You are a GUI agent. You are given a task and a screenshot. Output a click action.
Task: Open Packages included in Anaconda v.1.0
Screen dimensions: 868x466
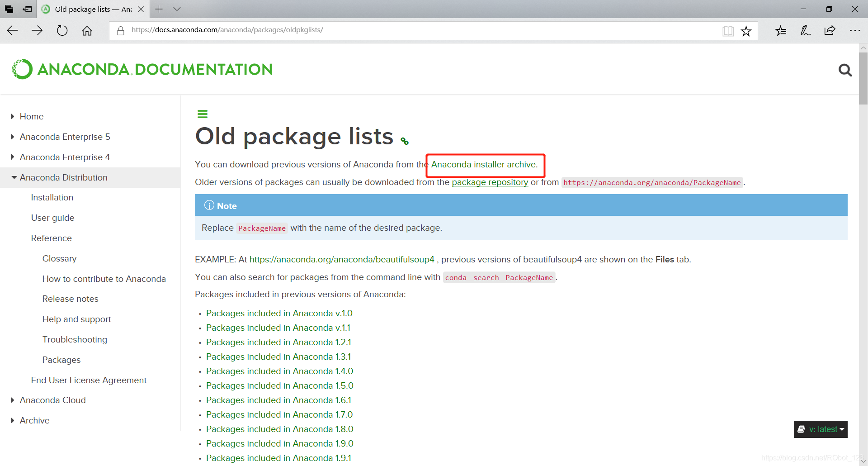279,313
